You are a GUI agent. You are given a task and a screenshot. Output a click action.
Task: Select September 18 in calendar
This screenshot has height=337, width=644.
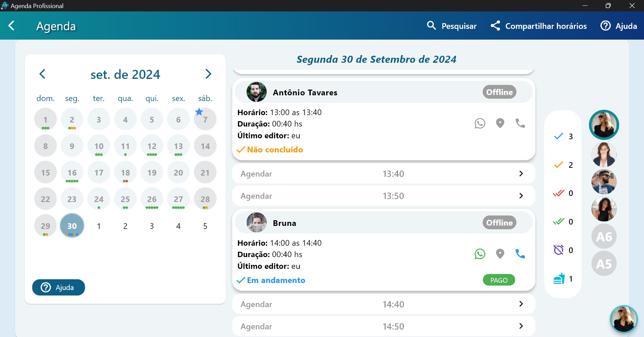pos(125,173)
